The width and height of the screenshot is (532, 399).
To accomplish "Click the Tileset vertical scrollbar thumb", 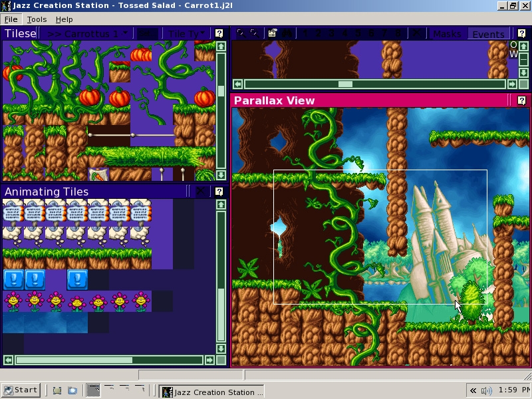I will tap(221, 91).
